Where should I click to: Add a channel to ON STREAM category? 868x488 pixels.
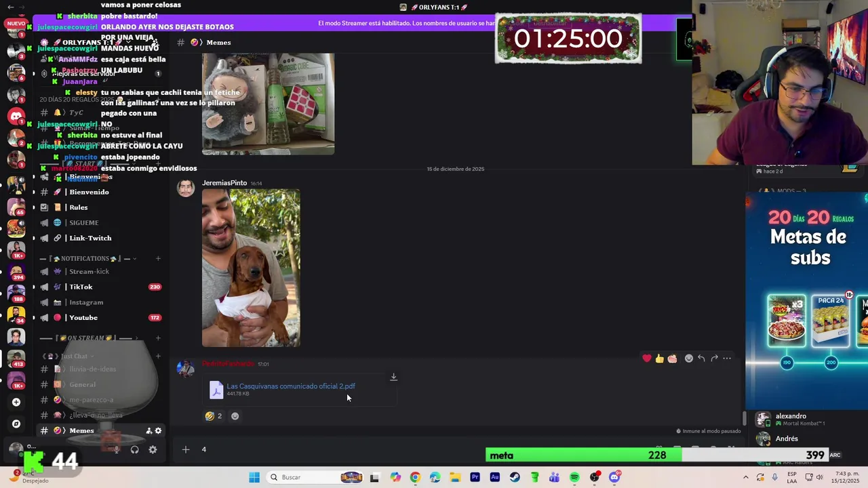pos(158,338)
